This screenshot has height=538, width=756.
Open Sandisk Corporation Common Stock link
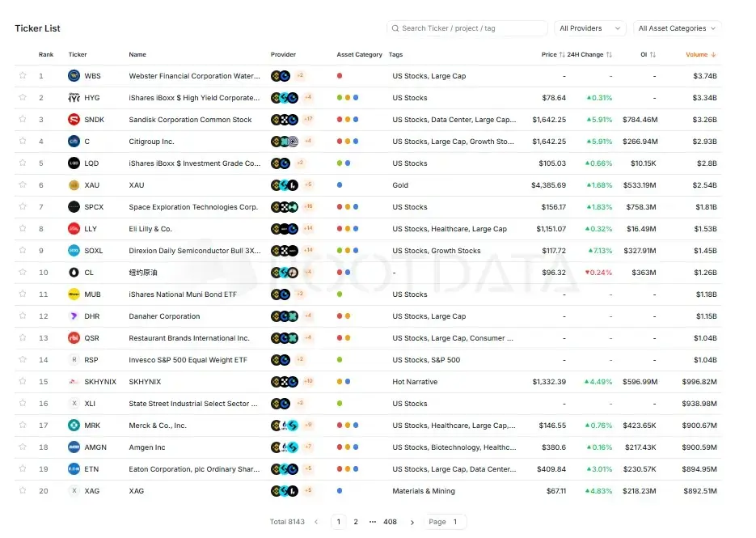pyautogui.click(x=190, y=120)
